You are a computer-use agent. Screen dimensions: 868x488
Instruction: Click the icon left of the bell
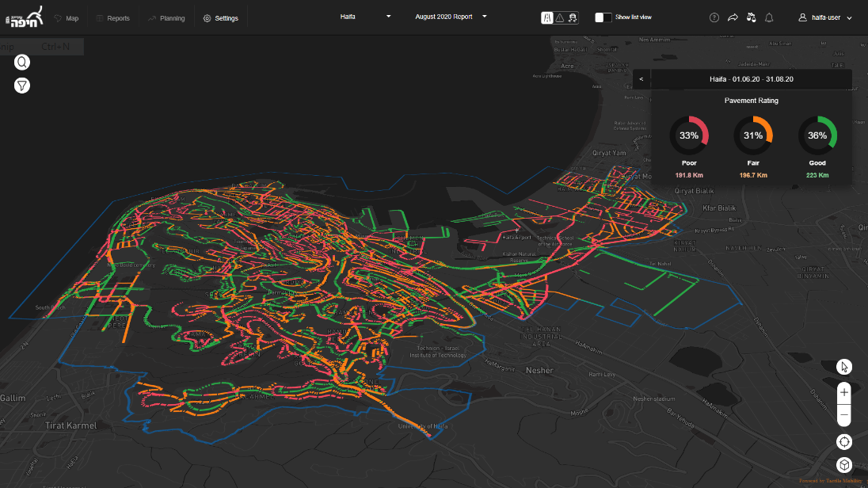point(751,17)
